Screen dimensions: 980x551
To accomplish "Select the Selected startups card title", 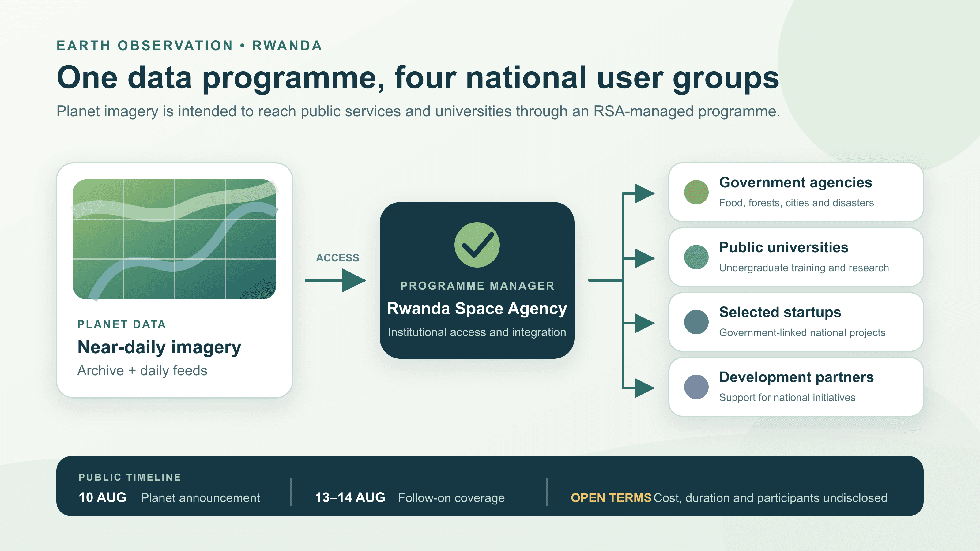I will [x=780, y=312].
